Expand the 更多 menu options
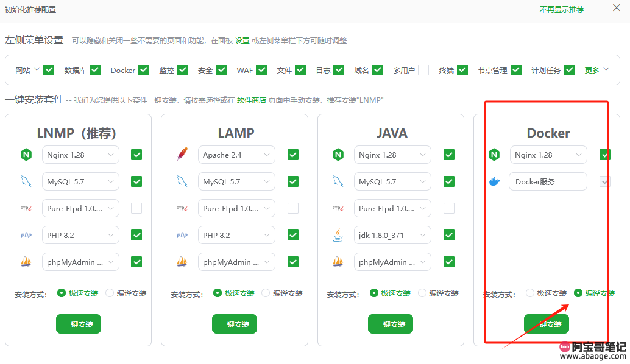This screenshot has height=364, width=630. point(596,70)
